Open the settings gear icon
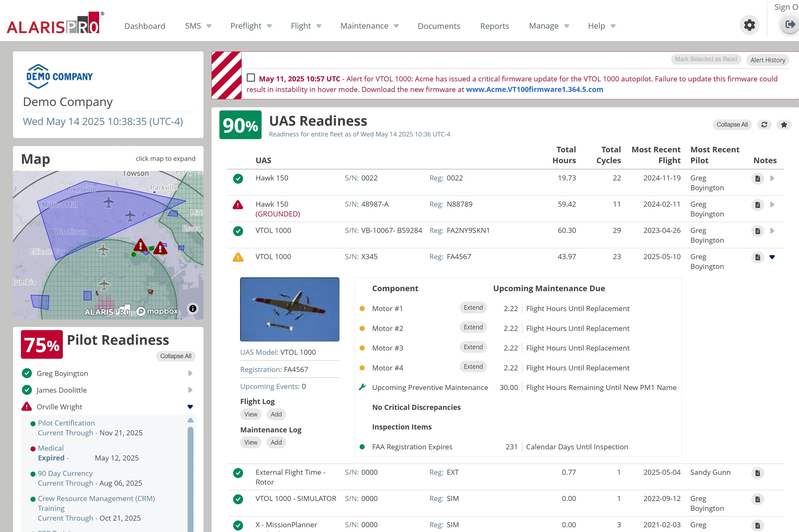 click(749, 25)
